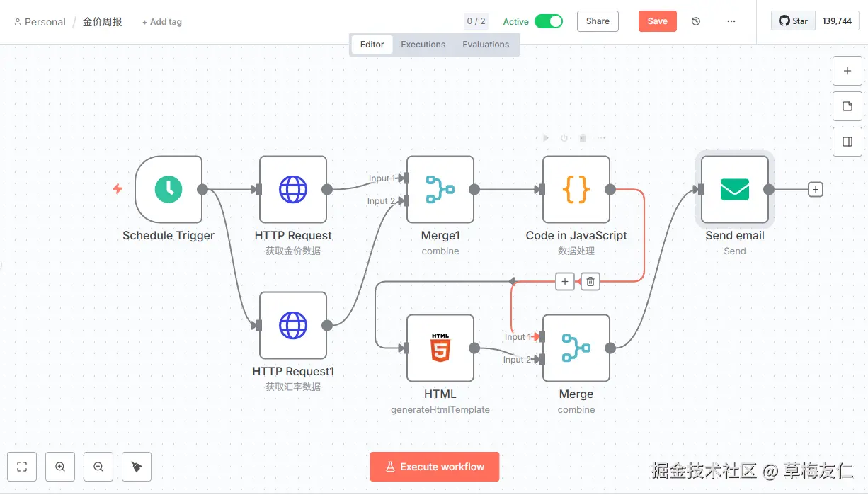Click the Execute workflow button

coord(434,467)
